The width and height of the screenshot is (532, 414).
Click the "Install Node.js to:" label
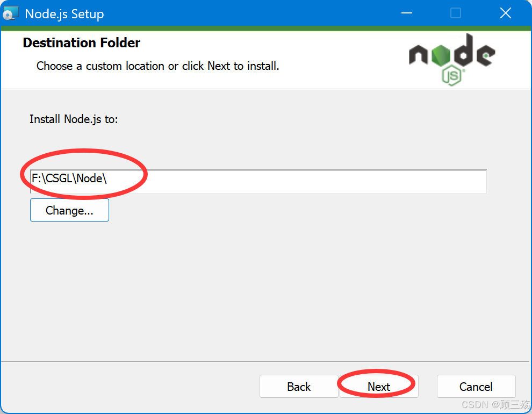[x=74, y=119]
